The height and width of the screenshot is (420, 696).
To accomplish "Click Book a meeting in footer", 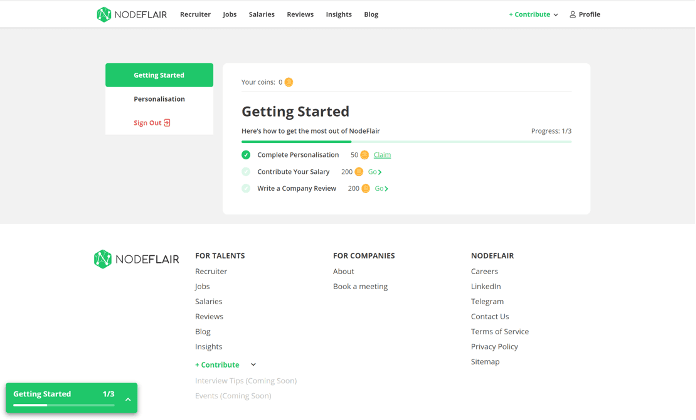I will pyautogui.click(x=360, y=286).
